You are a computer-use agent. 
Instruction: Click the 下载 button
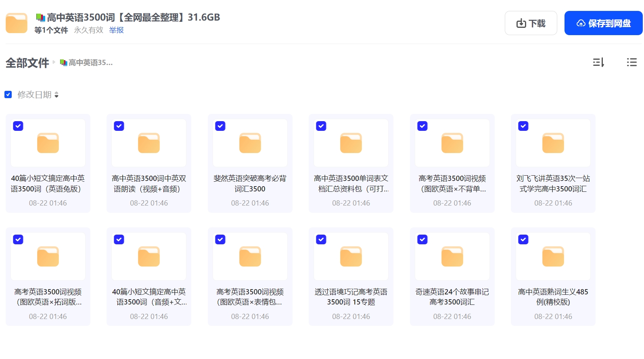(x=531, y=23)
